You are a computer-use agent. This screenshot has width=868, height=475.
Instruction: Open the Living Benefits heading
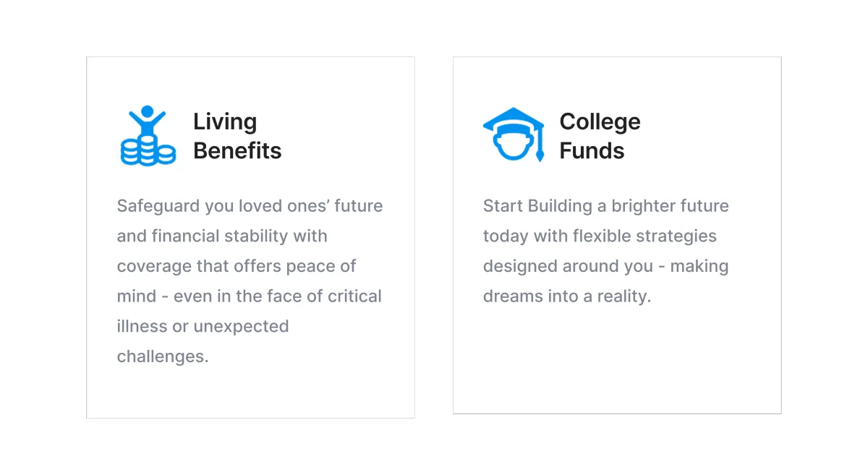tap(237, 136)
